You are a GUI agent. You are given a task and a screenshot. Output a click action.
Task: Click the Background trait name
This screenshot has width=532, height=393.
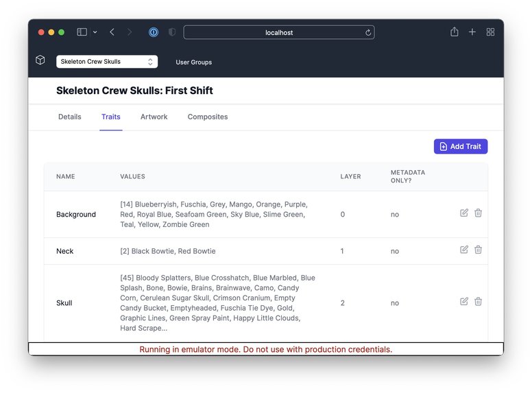76,215
